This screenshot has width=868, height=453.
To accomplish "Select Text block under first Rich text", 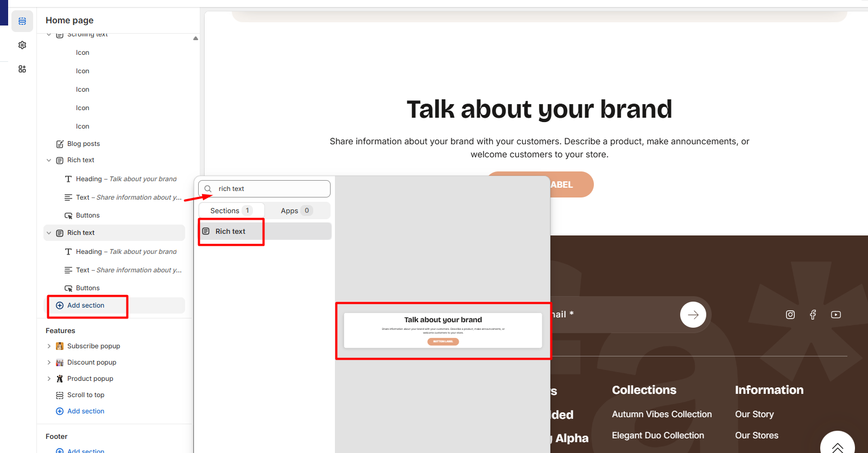I will point(129,197).
